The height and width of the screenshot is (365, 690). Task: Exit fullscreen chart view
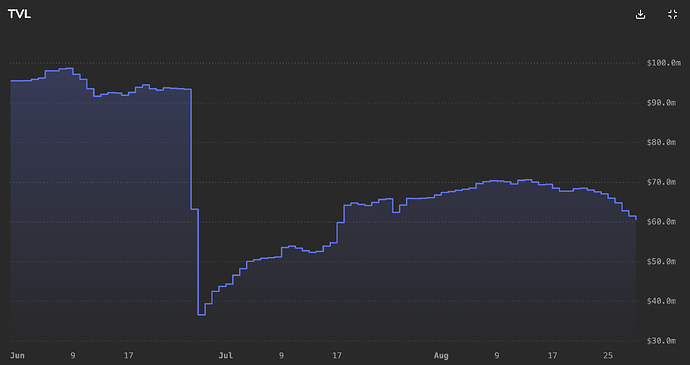672,15
